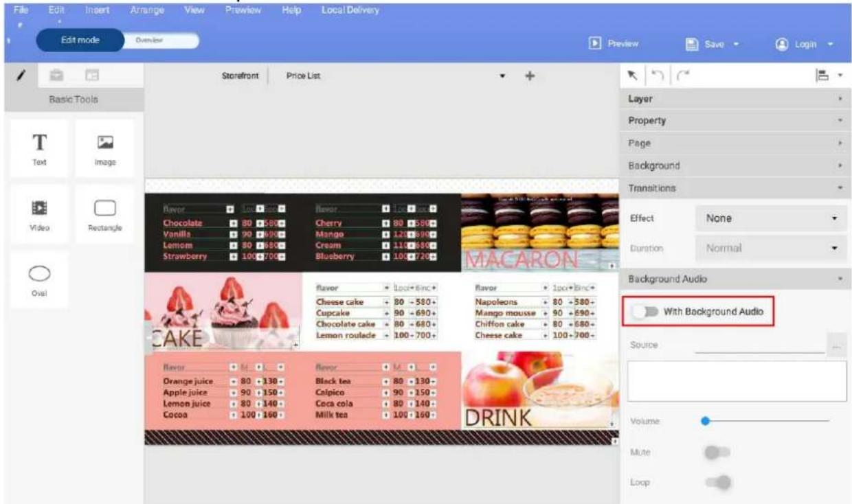The width and height of the screenshot is (852, 504).
Task: Toggle the Mute switch
Action: click(717, 453)
